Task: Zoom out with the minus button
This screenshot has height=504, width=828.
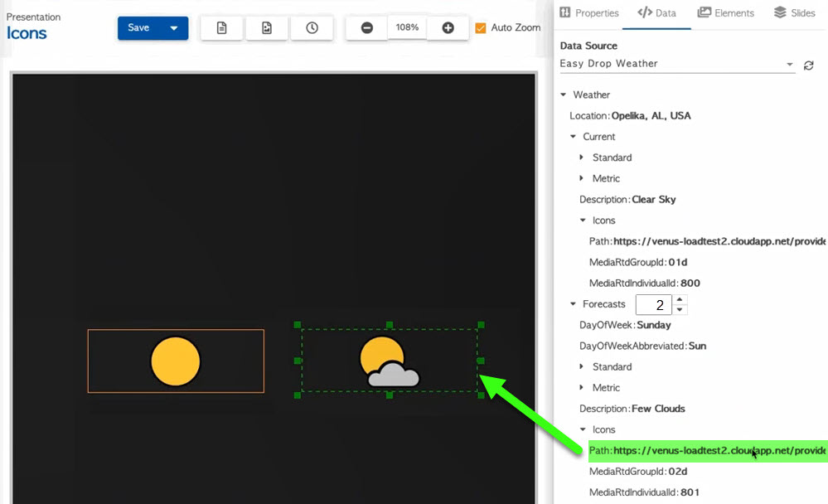Action: pyautogui.click(x=366, y=28)
